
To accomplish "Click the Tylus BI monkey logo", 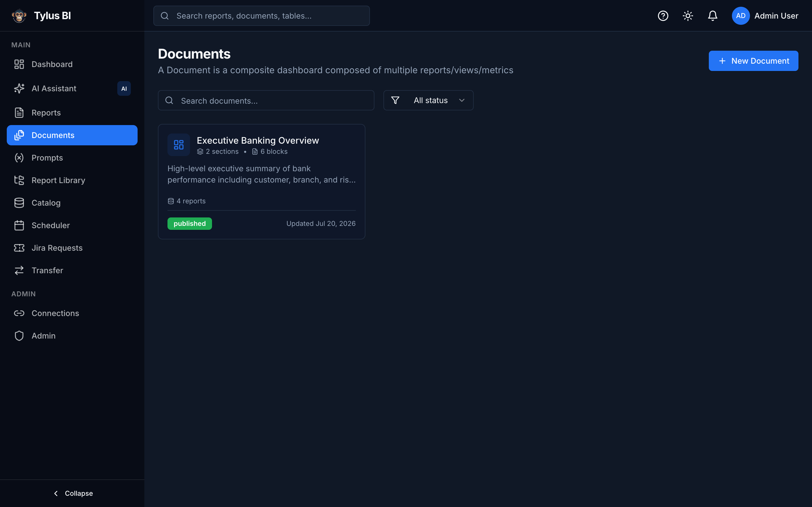I will (x=19, y=16).
